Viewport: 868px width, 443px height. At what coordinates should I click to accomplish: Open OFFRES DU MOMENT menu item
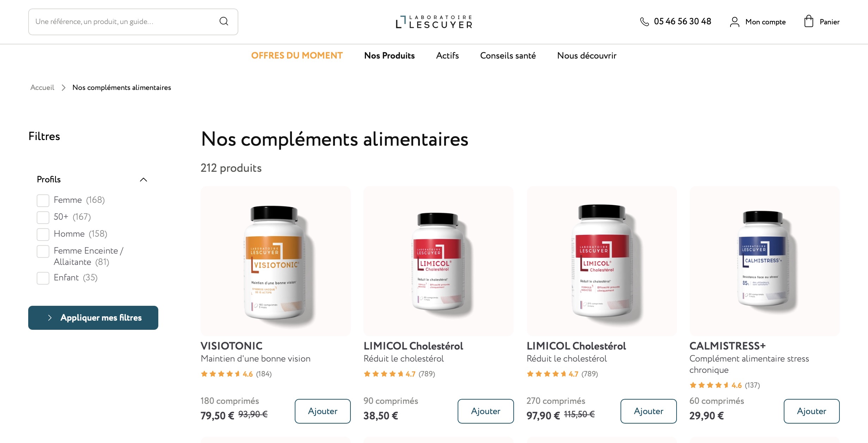point(297,56)
